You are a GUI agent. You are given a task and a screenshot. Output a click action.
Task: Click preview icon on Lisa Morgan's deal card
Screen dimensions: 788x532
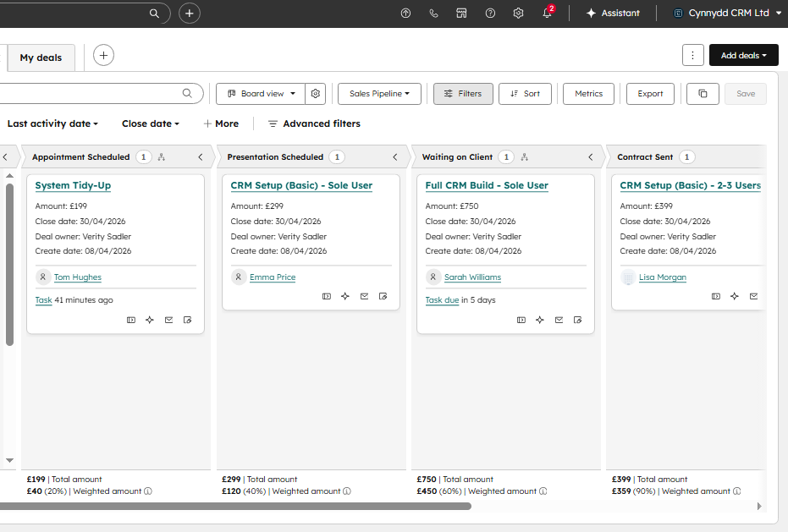[x=716, y=296]
